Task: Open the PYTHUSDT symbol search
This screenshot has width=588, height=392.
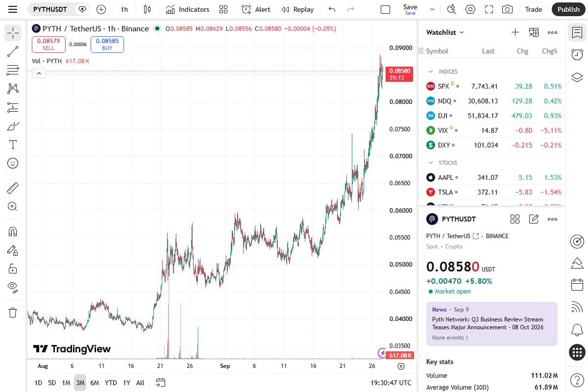Action: [x=50, y=9]
